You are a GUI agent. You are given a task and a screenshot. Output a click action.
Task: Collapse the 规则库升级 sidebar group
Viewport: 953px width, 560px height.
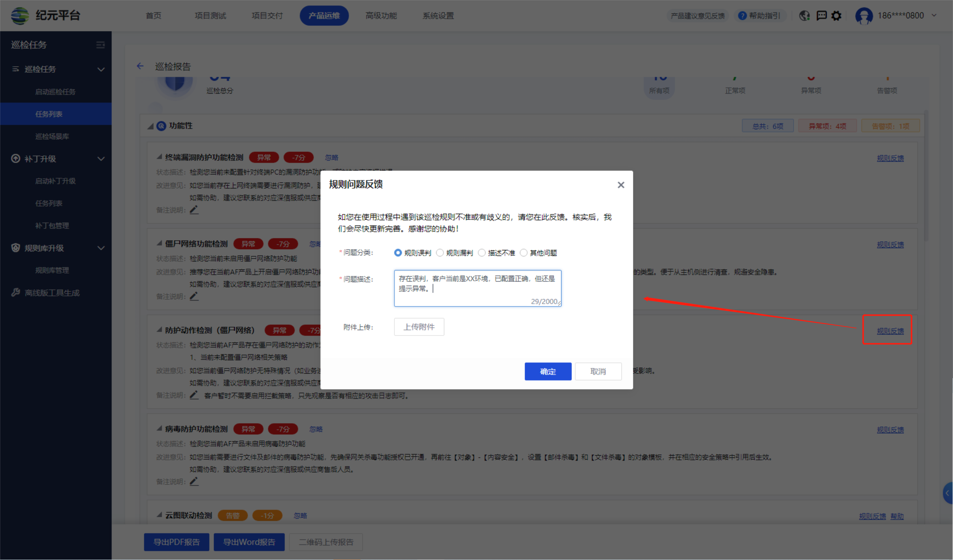pyautogui.click(x=101, y=248)
